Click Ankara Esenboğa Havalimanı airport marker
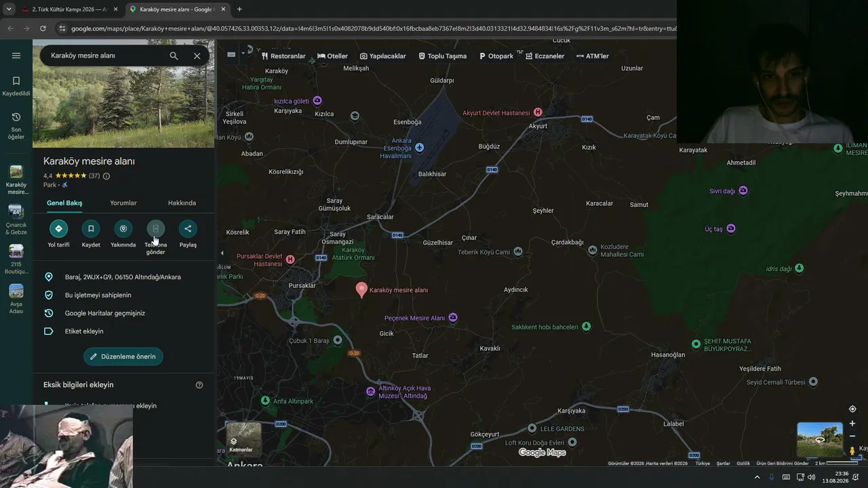Viewport: 868px width, 488px height. coord(420,148)
